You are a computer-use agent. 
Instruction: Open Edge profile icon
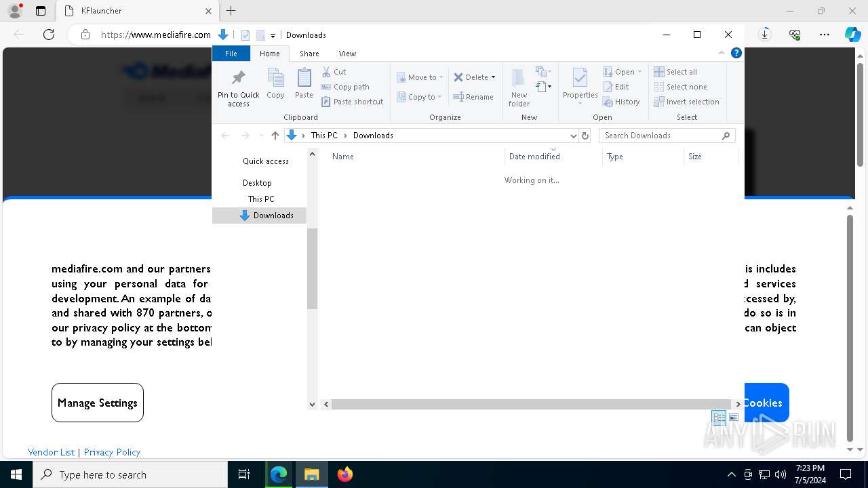click(15, 11)
